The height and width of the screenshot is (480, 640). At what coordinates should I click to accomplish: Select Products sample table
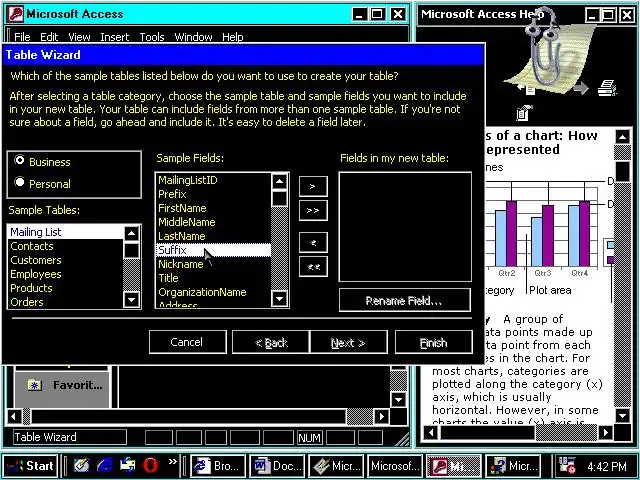point(66,288)
